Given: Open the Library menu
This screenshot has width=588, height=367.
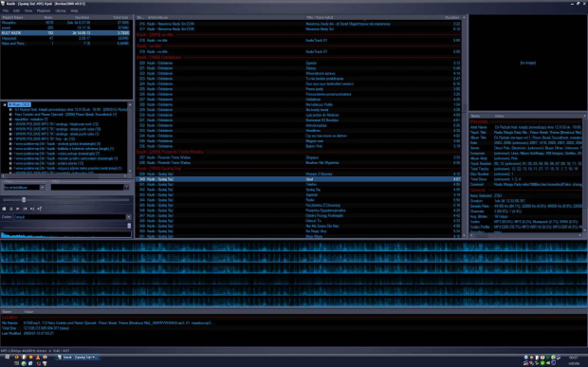Looking at the screenshot, I should pyautogui.click(x=61, y=10).
